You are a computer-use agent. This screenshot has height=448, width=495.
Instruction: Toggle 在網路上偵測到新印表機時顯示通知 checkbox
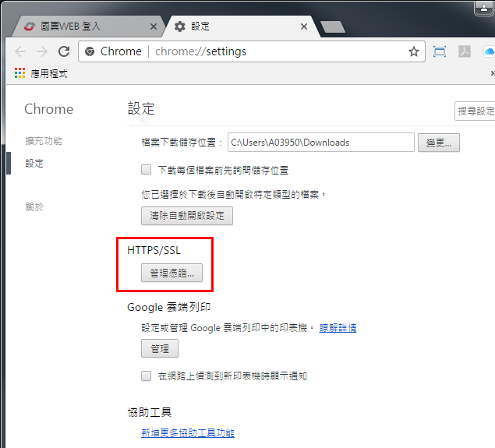(146, 376)
